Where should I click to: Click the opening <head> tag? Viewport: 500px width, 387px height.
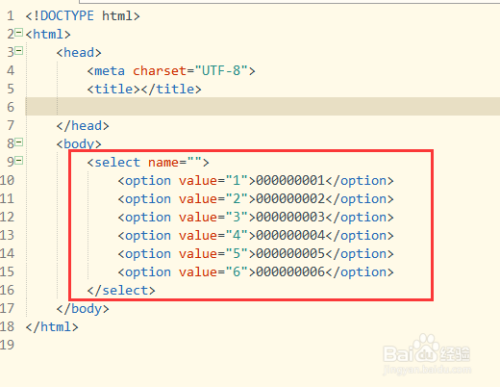click(x=79, y=52)
